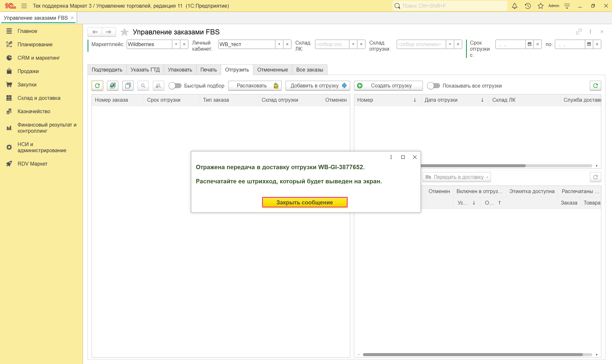Toggle Показывать все отгрузки switch
This screenshot has height=364, width=612.
click(x=433, y=86)
